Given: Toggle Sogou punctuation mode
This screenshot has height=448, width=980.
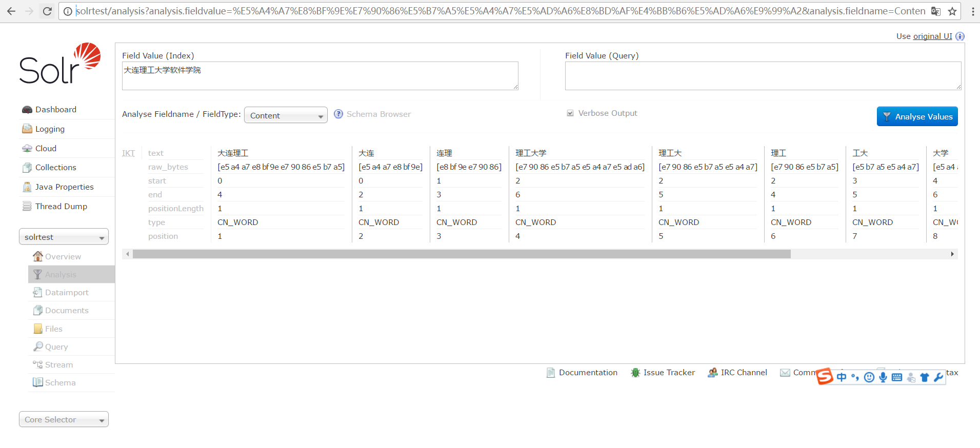Looking at the screenshot, I should (855, 377).
